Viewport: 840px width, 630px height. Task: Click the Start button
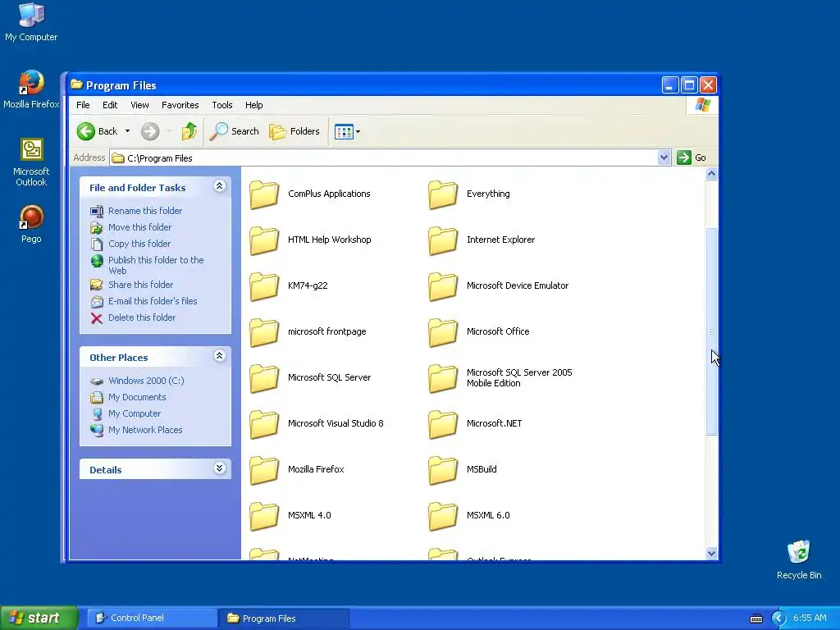[x=39, y=618]
